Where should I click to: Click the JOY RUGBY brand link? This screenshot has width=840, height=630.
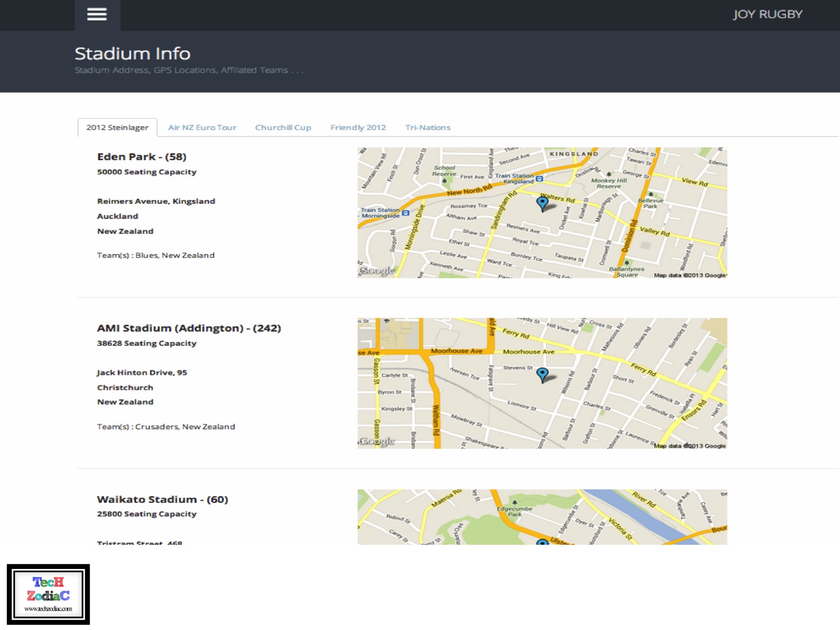tap(768, 15)
